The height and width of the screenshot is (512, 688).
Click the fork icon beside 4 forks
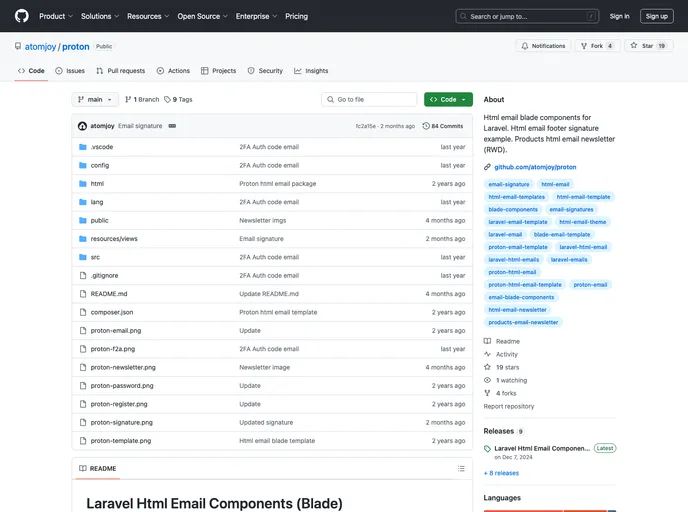pyautogui.click(x=487, y=393)
